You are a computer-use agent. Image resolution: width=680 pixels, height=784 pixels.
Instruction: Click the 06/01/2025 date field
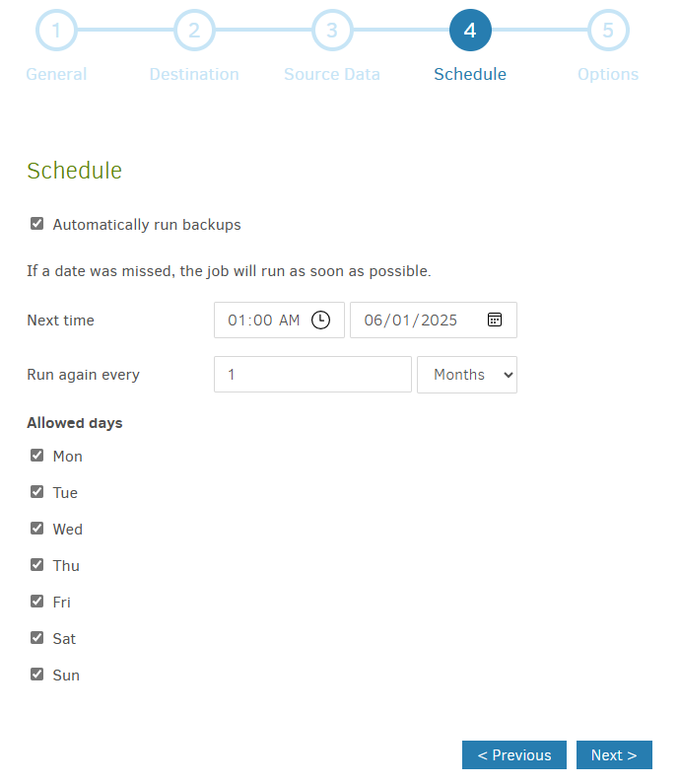(x=434, y=320)
